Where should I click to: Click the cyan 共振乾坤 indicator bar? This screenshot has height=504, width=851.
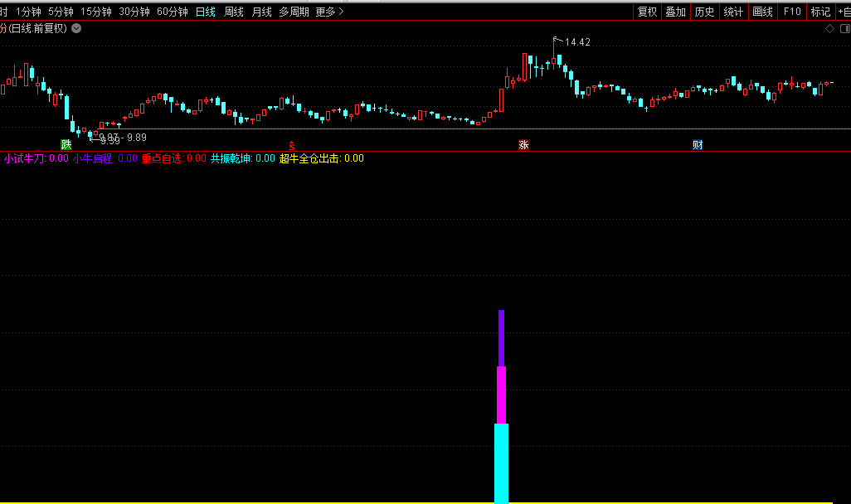click(x=501, y=463)
